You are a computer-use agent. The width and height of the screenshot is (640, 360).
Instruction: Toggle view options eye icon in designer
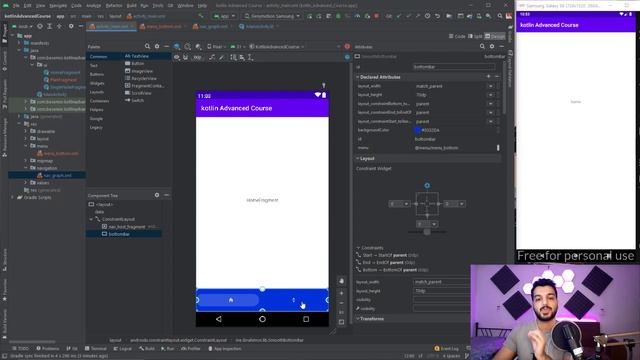coord(177,58)
